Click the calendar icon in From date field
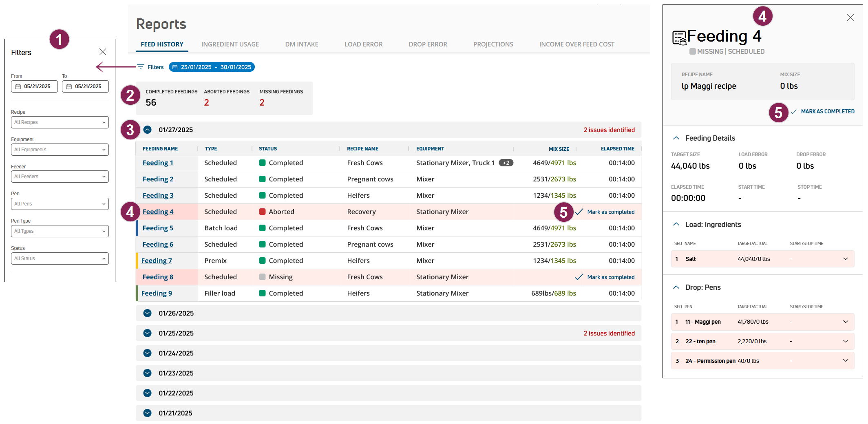The width and height of the screenshot is (868, 424). [18, 86]
